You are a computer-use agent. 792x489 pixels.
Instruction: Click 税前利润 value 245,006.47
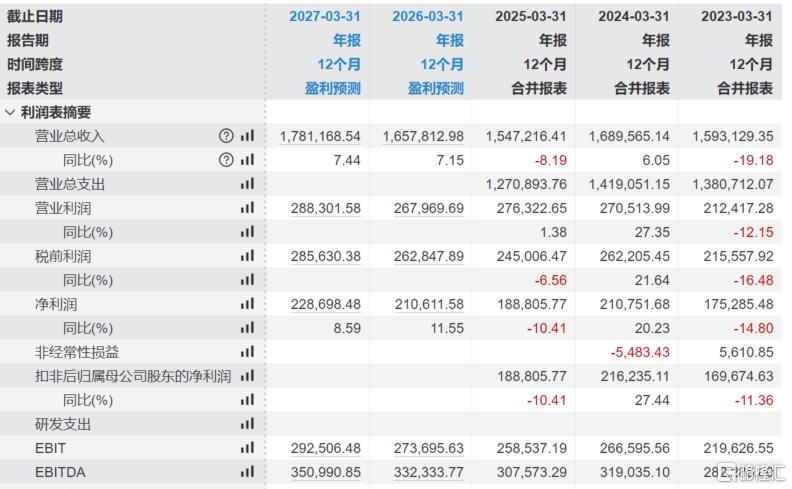[532, 256]
